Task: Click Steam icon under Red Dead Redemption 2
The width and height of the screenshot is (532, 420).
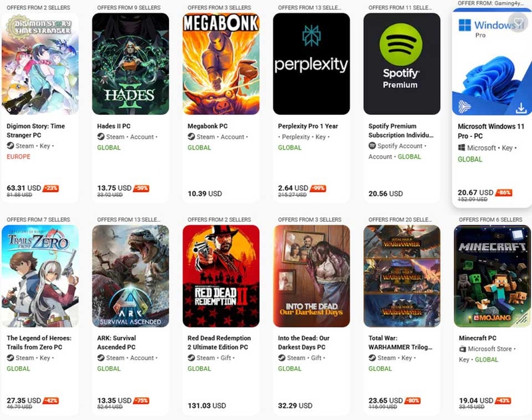Action: coord(191,358)
